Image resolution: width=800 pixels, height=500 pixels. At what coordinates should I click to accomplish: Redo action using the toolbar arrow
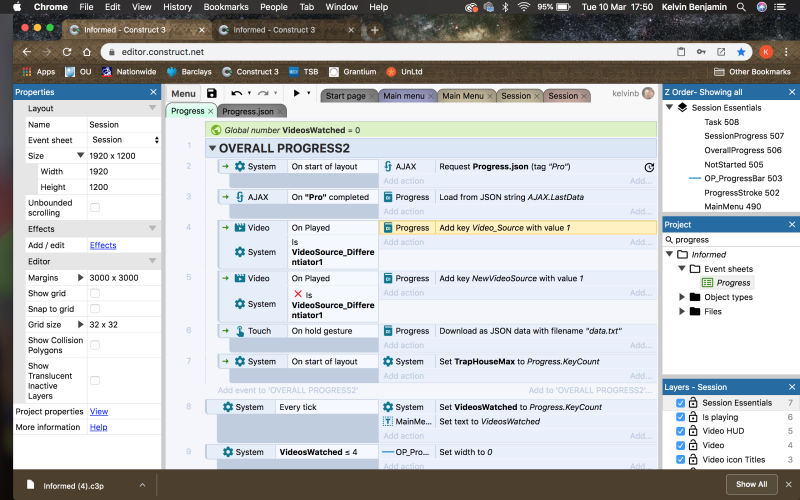(x=263, y=93)
